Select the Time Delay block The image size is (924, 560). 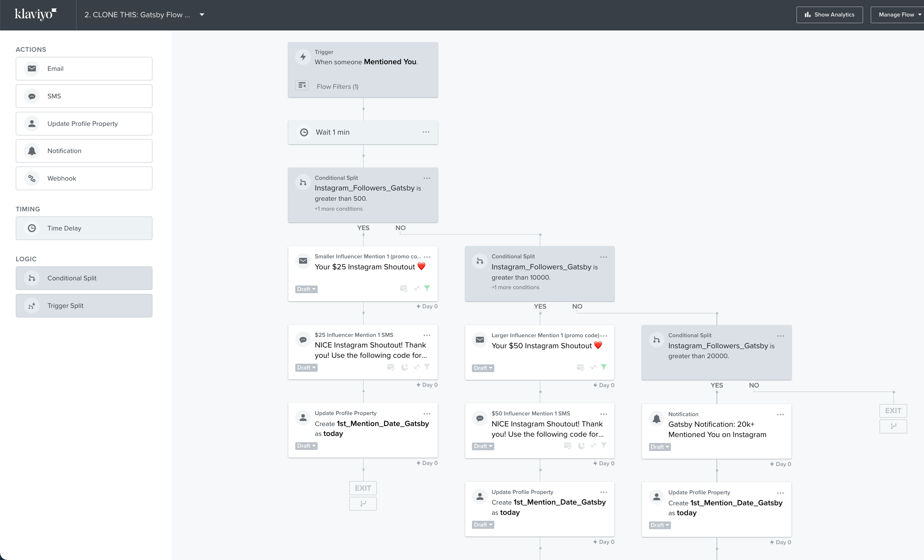(x=84, y=228)
